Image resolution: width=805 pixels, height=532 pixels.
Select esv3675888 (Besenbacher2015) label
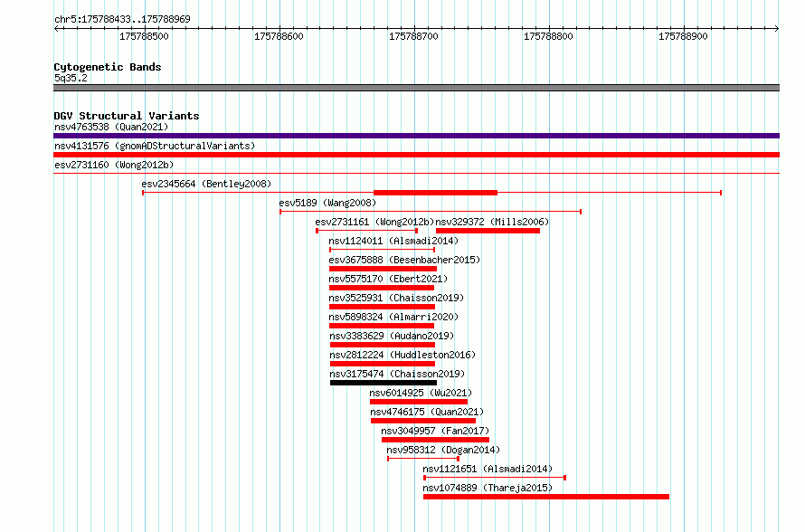click(x=404, y=260)
